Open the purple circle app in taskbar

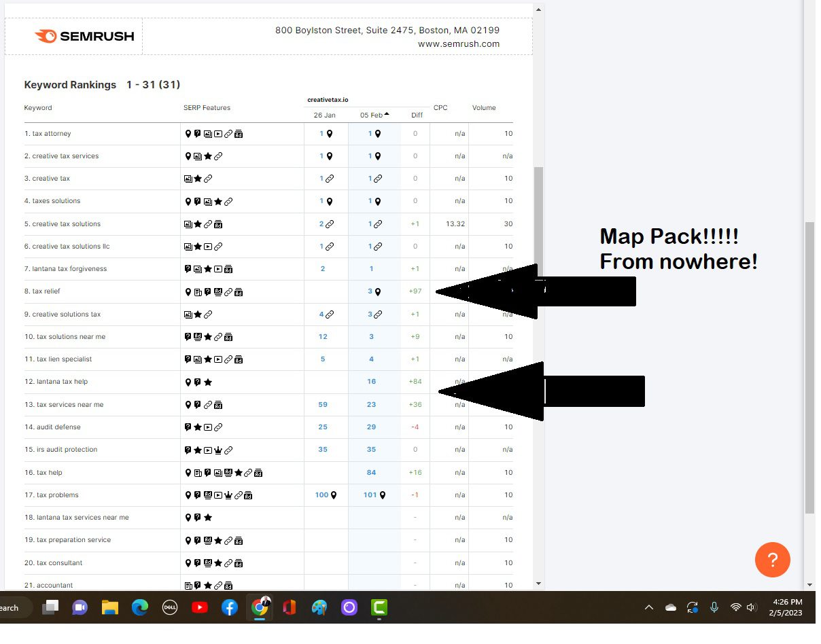coord(349,607)
